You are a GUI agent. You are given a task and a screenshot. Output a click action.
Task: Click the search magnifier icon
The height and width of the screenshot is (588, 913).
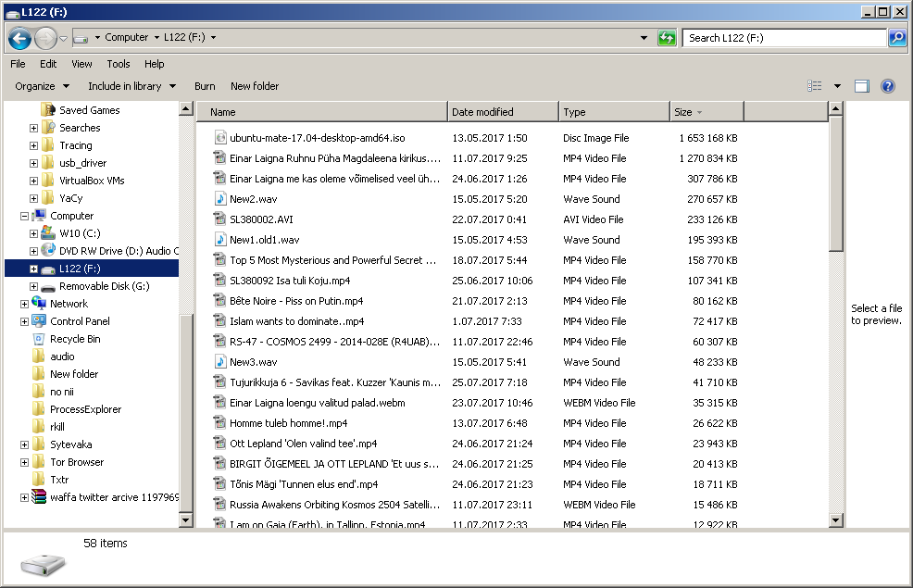896,38
